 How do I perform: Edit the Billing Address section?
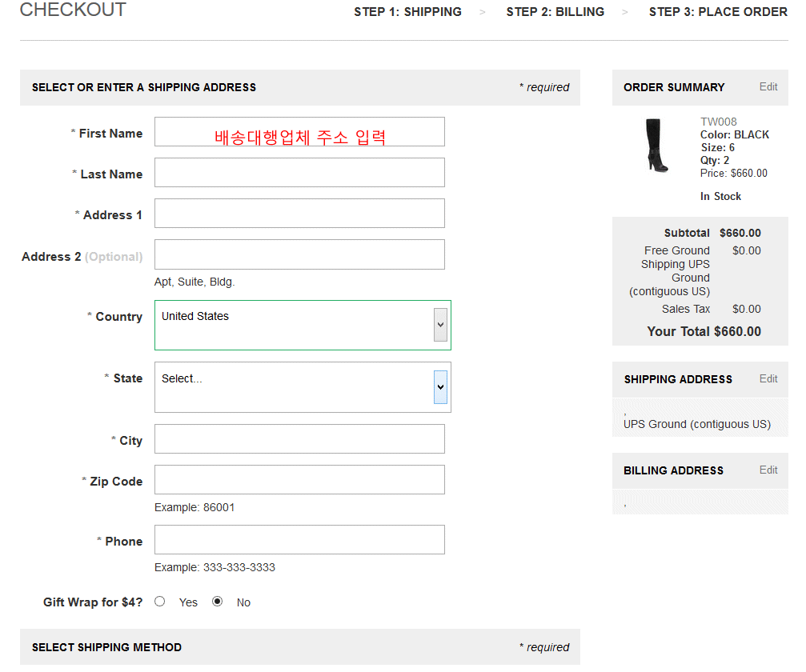pyautogui.click(x=768, y=470)
